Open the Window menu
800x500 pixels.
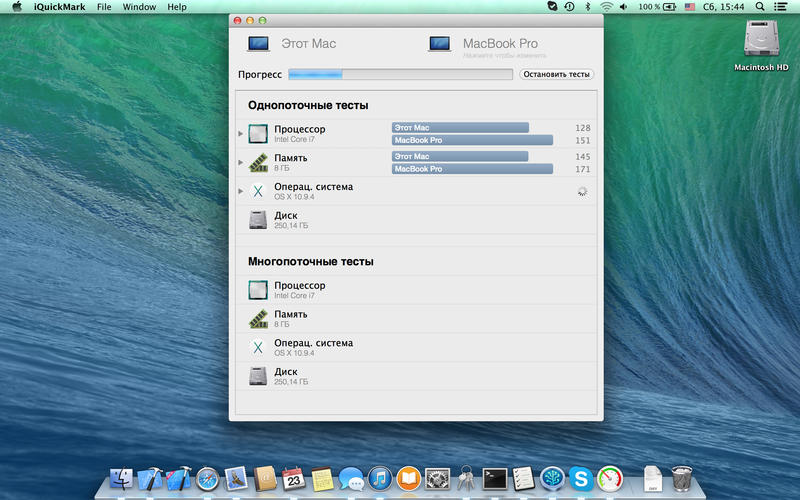pyautogui.click(x=139, y=7)
